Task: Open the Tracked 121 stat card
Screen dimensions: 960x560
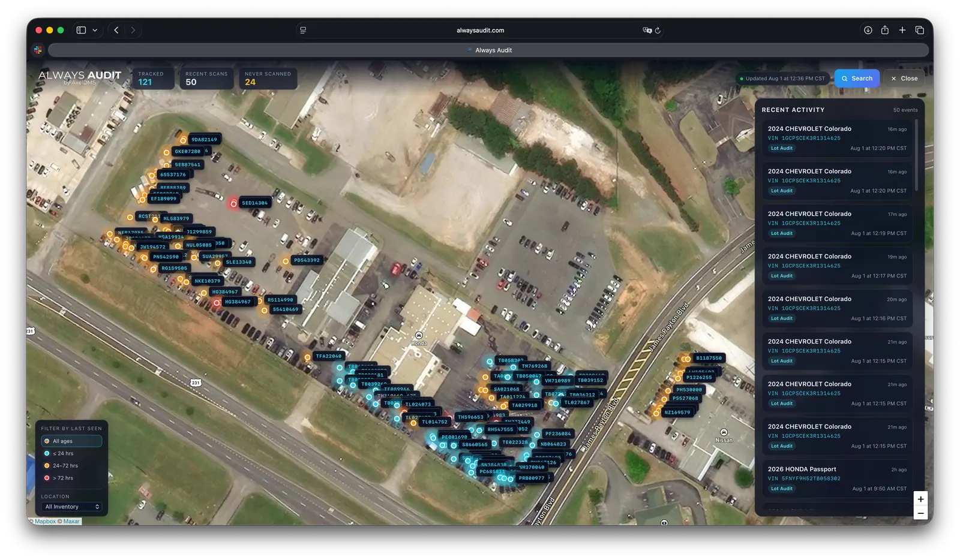Action: [x=153, y=78]
